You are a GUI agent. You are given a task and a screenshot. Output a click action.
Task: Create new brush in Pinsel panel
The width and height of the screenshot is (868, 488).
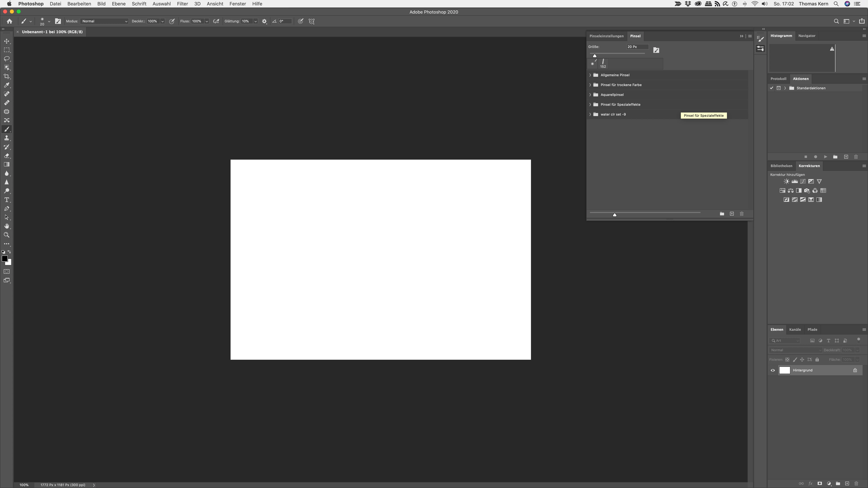[732, 214]
